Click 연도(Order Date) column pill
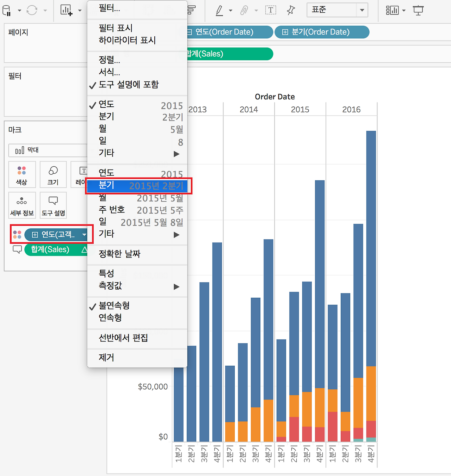This screenshot has height=476, width=451. pos(230,32)
